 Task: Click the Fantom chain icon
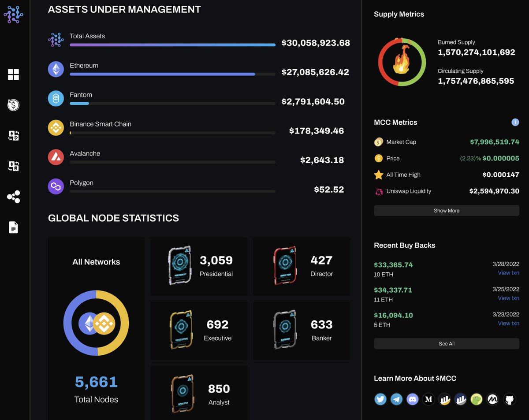[x=56, y=98]
